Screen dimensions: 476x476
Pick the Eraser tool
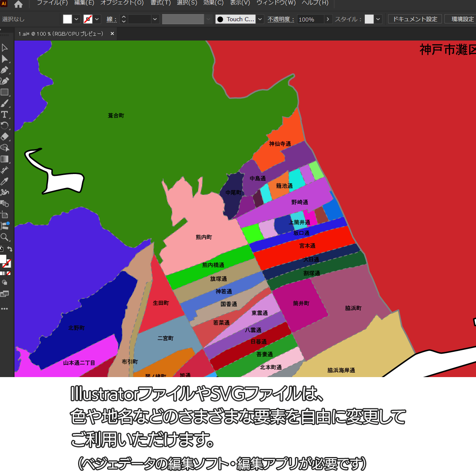click(5, 136)
